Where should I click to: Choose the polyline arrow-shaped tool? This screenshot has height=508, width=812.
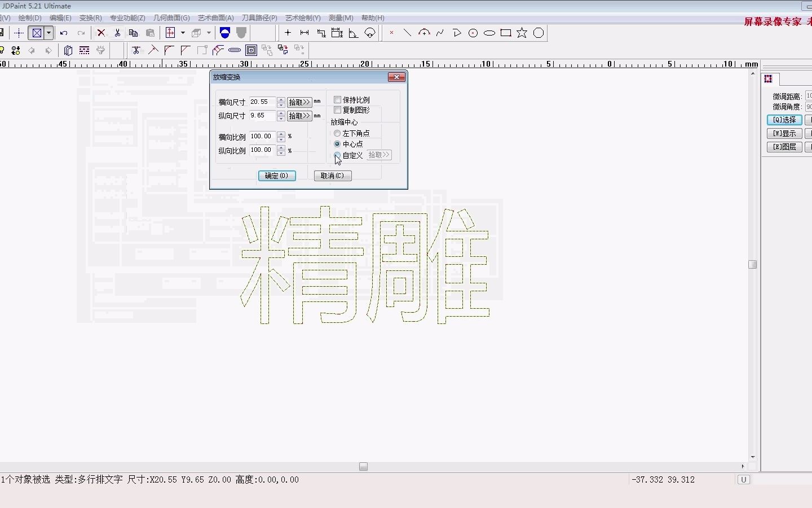tap(457, 33)
